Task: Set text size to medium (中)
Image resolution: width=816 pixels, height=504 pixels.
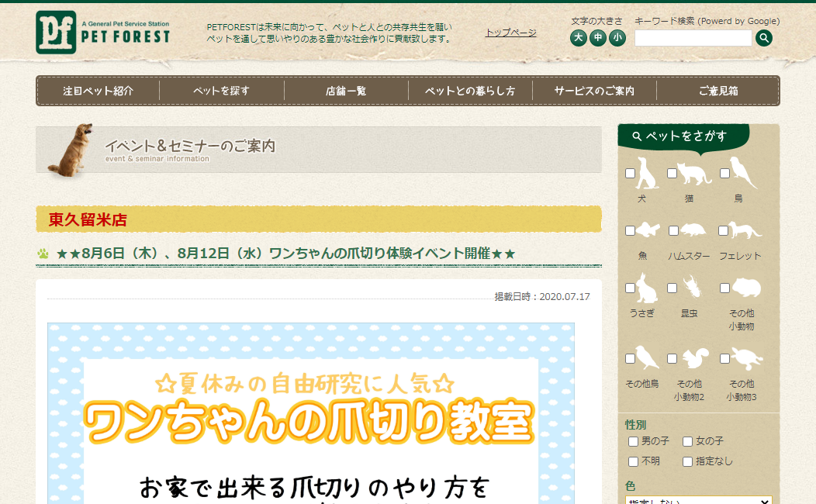Action: [x=597, y=37]
